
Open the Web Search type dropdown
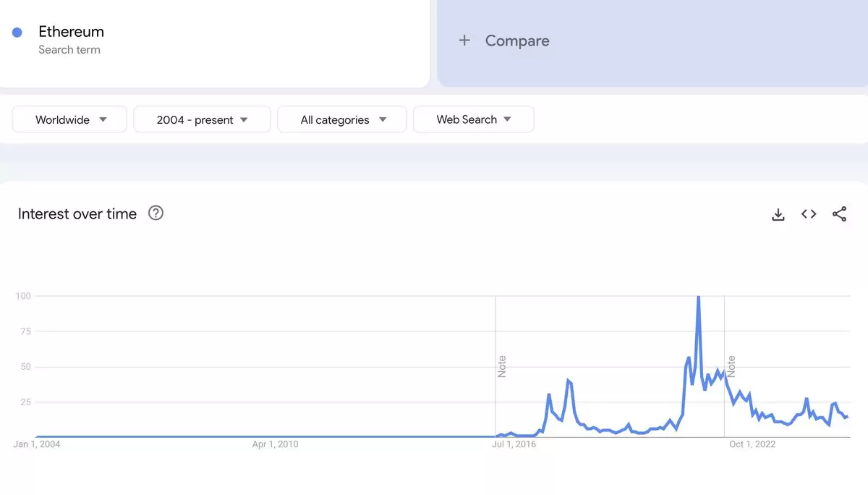474,119
